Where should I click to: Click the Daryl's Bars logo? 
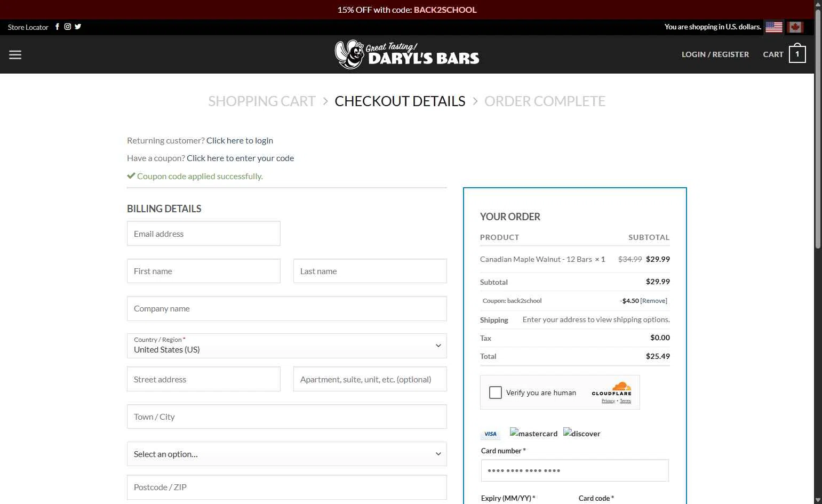click(x=407, y=54)
